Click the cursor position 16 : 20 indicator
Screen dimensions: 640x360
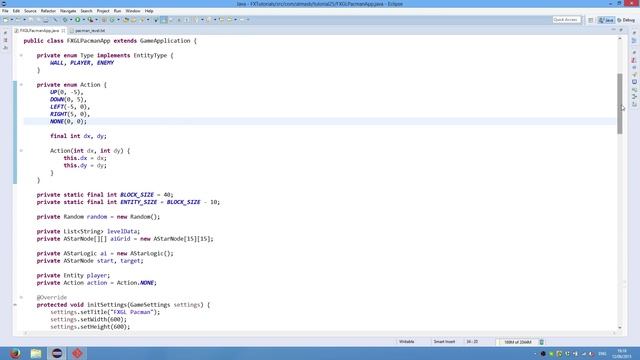(472, 342)
